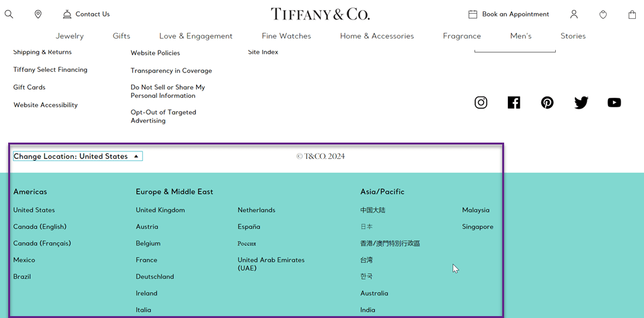Select United States location
The image size is (644, 318).
33,210
